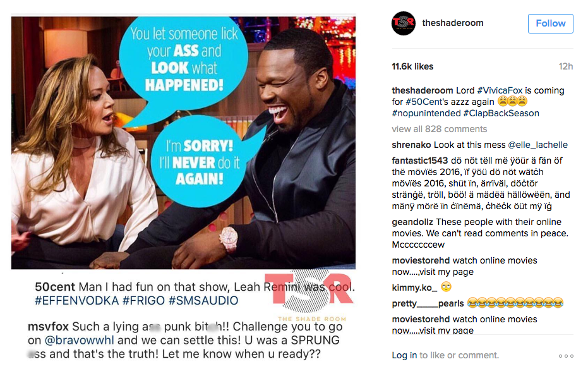This screenshot has height=376, width=588.
Task: Open the #ClapBackSeason hashtag
Action: pyautogui.click(x=501, y=113)
